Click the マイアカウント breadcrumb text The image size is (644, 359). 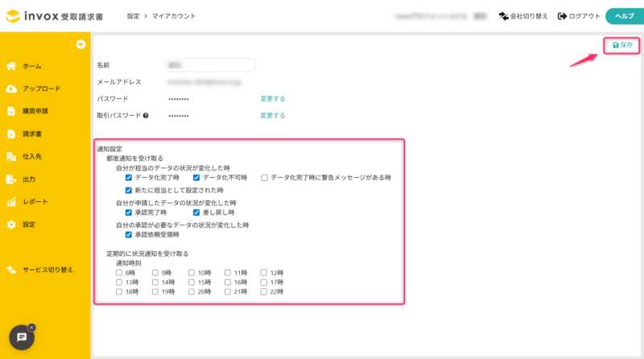174,16
